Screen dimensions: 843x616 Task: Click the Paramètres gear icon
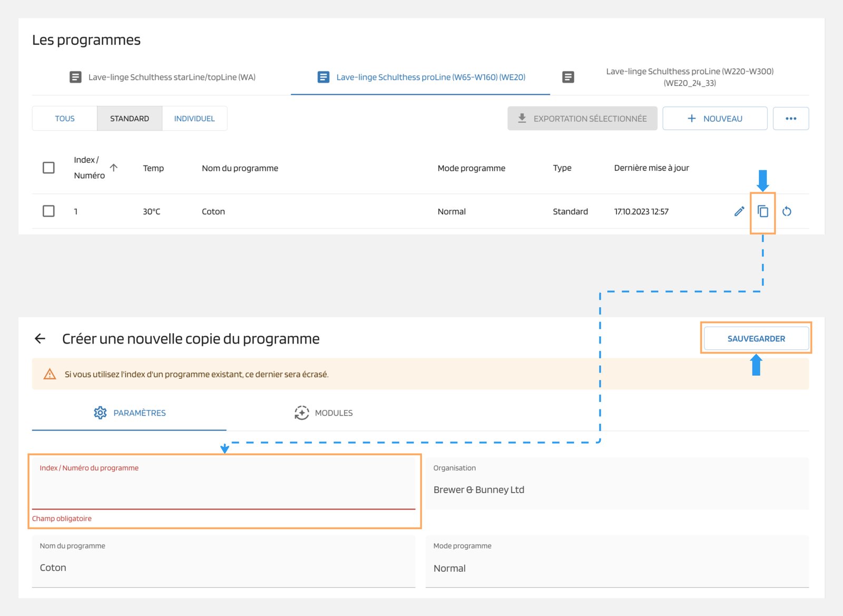(100, 413)
